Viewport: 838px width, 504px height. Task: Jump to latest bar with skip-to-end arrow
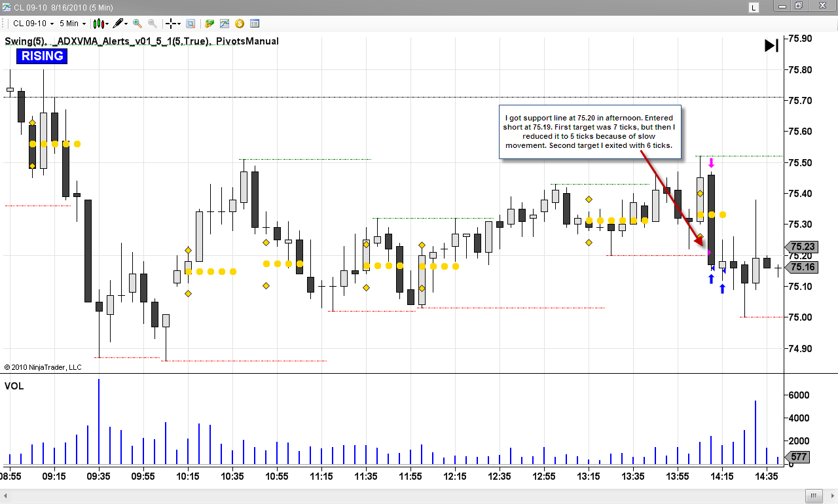click(772, 45)
